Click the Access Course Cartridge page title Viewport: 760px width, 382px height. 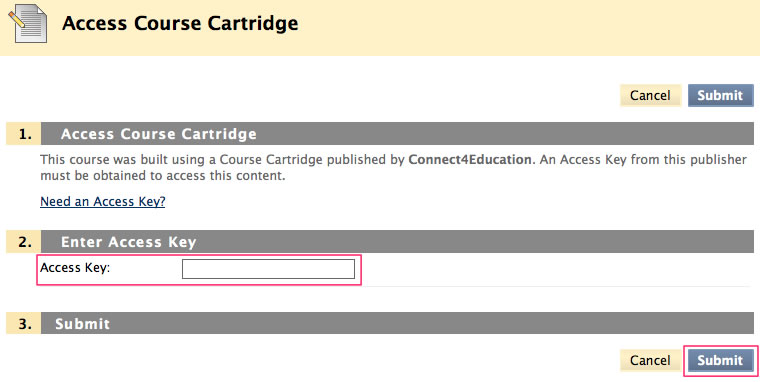(180, 23)
